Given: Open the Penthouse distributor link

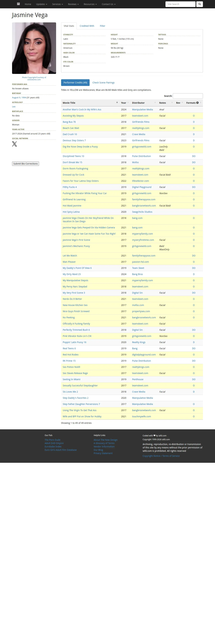Looking at the screenshot, I should point(138,379).
